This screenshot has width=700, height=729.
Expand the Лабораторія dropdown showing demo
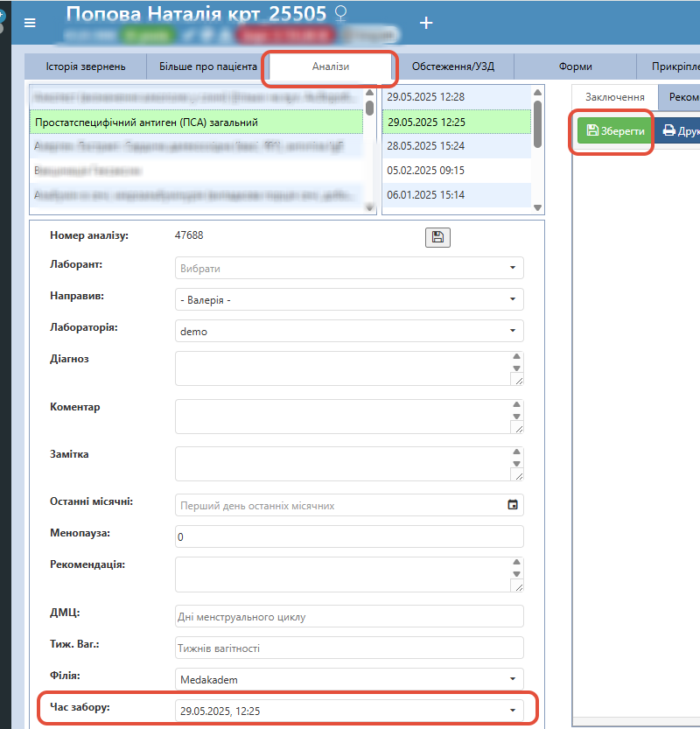pyautogui.click(x=349, y=331)
